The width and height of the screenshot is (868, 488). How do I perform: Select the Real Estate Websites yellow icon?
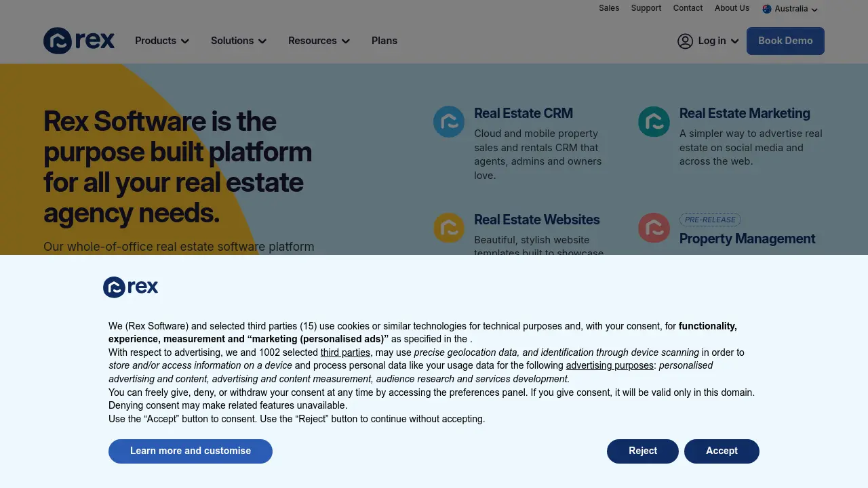448,228
